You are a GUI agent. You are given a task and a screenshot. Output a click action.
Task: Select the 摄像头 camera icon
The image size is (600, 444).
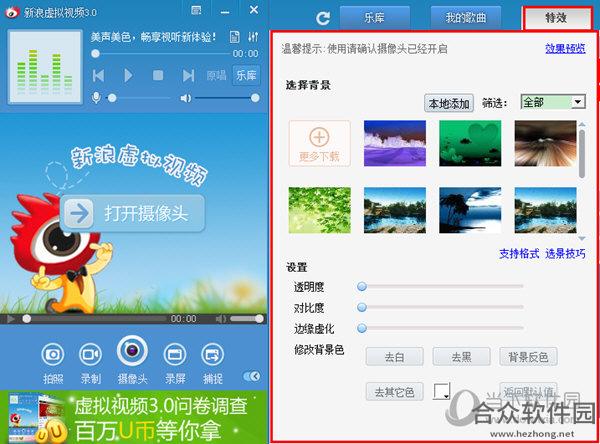[x=132, y=350]
